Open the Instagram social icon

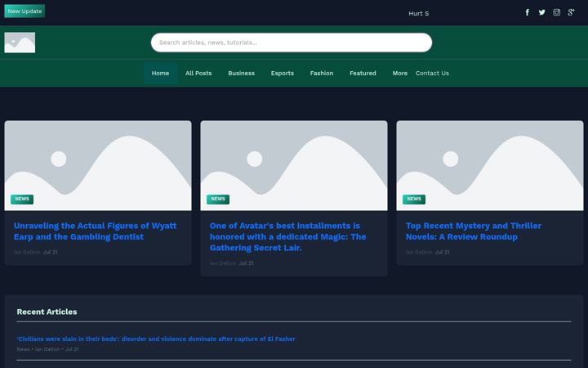(x=556, y=12)
